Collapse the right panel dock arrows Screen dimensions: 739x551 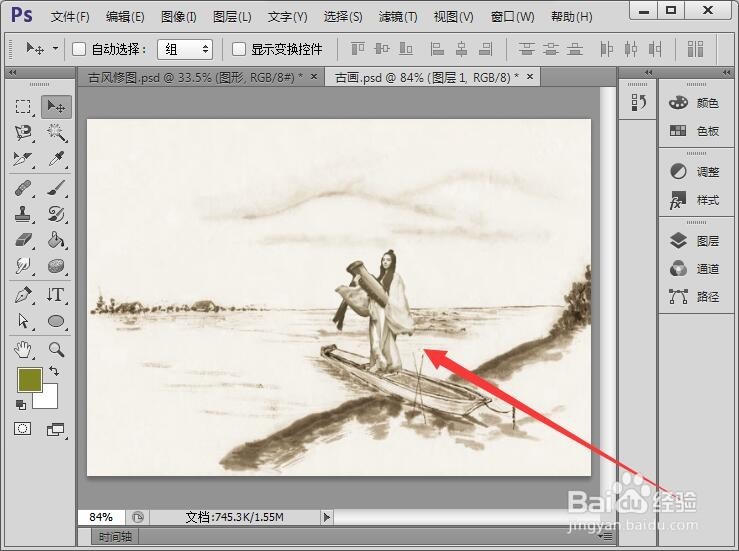(726, 72)
